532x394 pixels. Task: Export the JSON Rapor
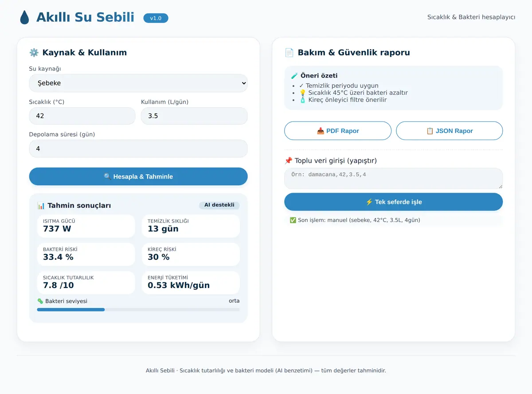(450, 131)
